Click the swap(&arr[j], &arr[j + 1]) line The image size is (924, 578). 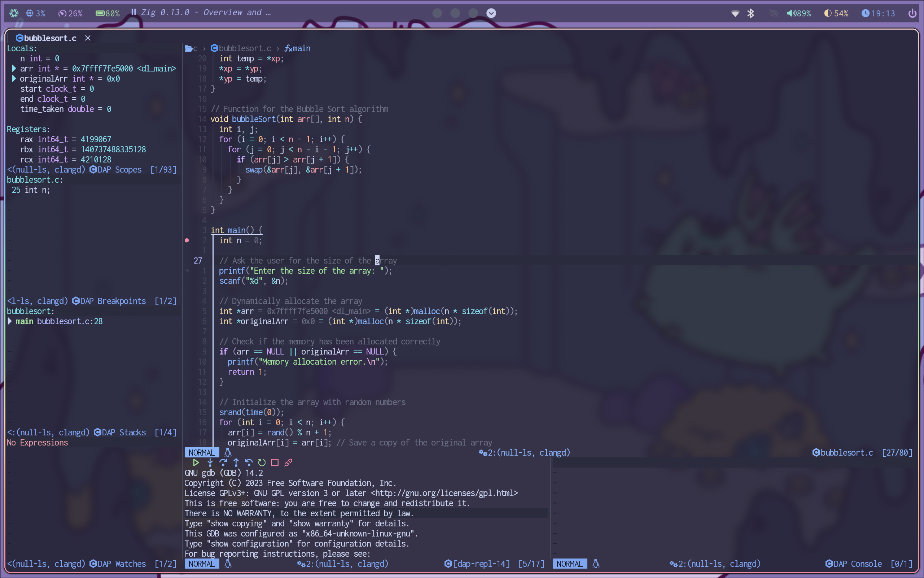click(303, 169)
